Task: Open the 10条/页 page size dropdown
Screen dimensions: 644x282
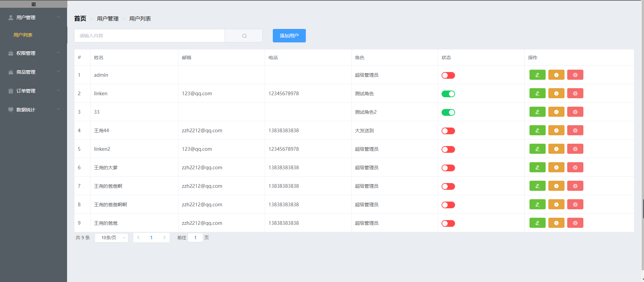Action: (x=111, y=238)
